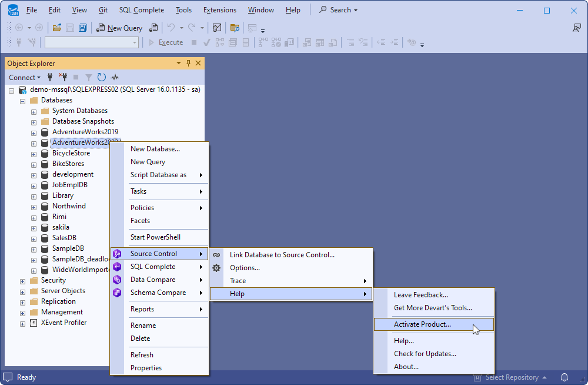The image size is (588, 385).
Task: Open the Git menu
Action: coord(103,10)
